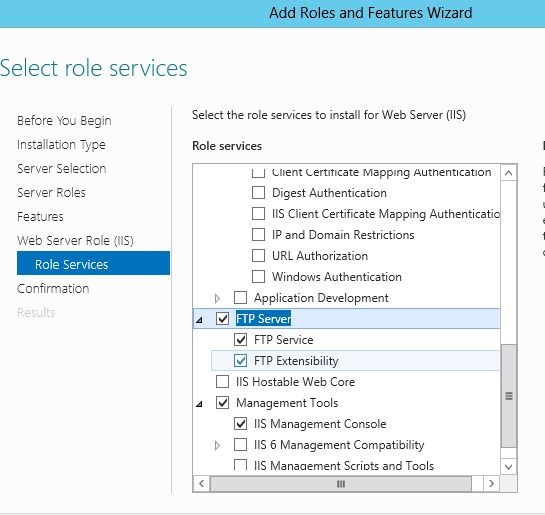Expand the Application Development tree node
The image size is (545, 515).
pyautogui.click(x=217, y=298)
